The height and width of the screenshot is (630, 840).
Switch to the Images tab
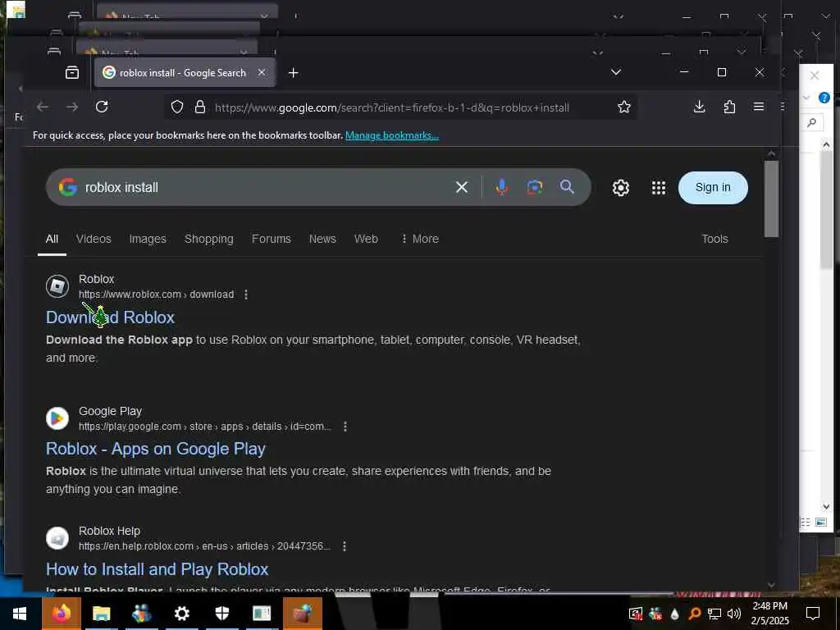tap(148, 239)
